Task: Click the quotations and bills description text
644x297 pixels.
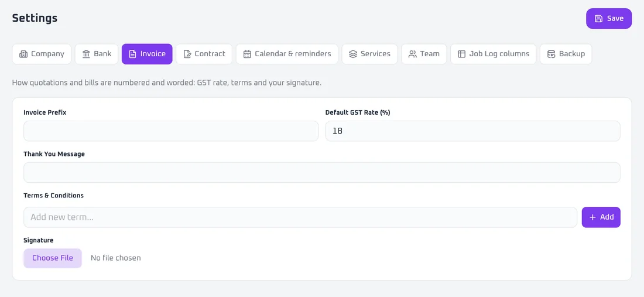Action: point(167,83)
